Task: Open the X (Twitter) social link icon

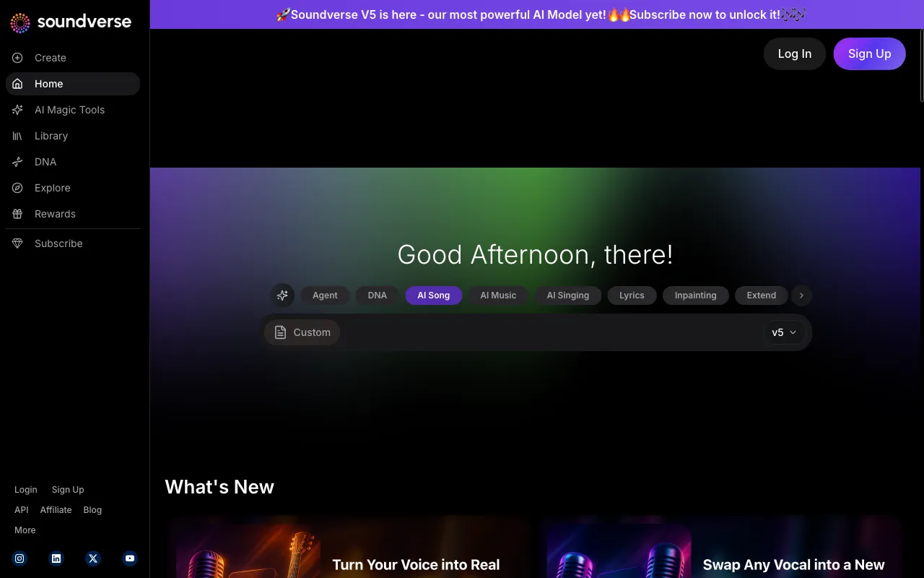Action: (x=93, y=558)
